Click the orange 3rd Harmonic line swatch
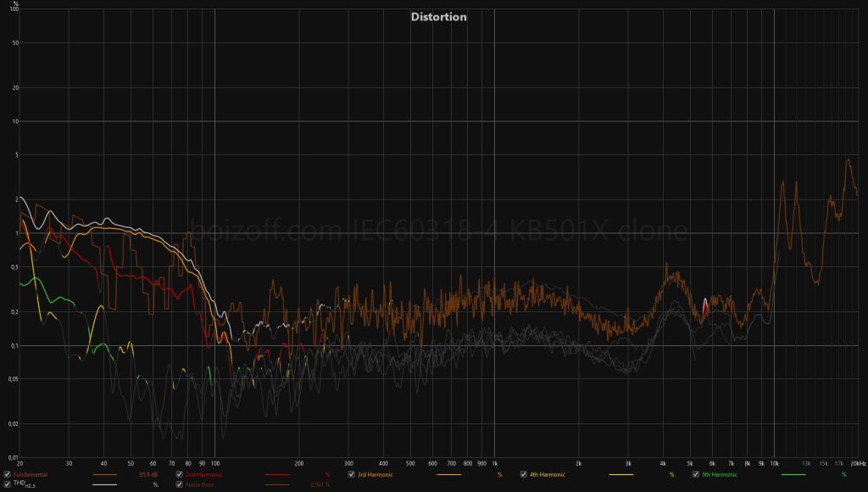 pyautogui.click(x=449, y=475)
